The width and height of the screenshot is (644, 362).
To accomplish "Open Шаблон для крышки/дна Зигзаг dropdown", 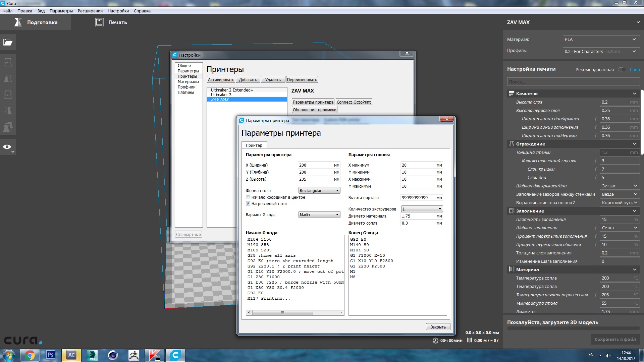I will point(620,186).
